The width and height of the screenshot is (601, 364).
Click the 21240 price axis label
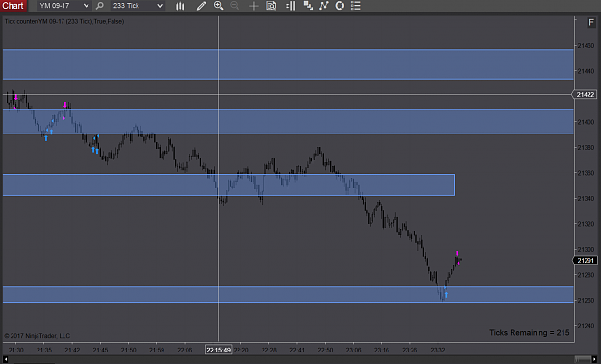click(x=586, y=326)
